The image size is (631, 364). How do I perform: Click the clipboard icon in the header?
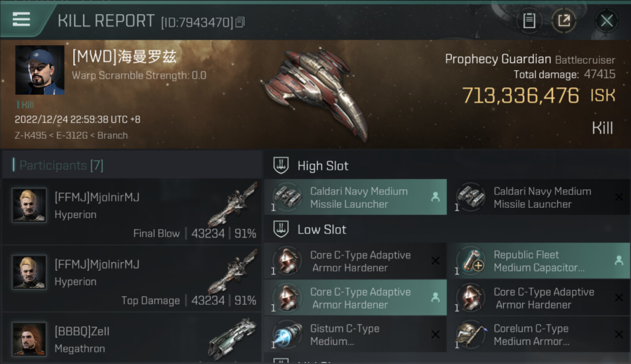coord(529,21)
